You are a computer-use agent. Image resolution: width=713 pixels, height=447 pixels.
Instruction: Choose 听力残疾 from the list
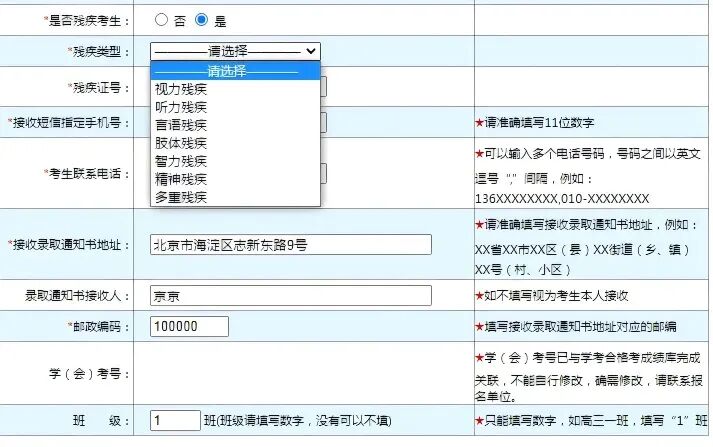click(x=236, y=107)
